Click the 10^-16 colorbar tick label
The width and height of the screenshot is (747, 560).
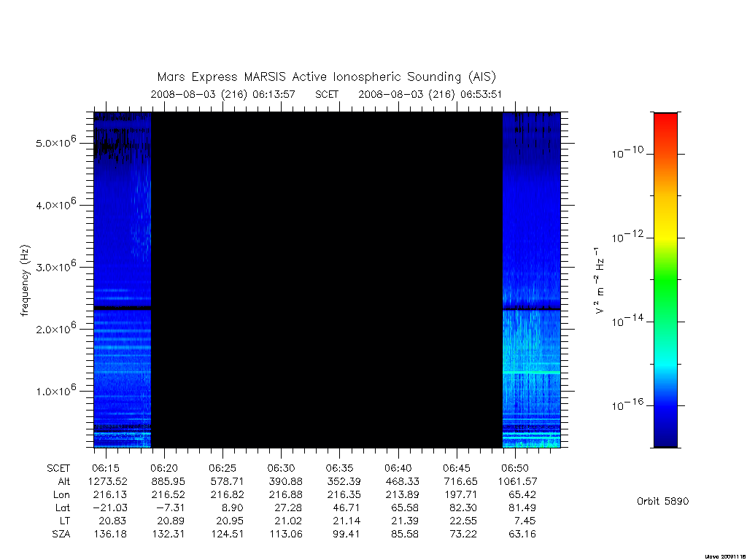click(627, 405)
